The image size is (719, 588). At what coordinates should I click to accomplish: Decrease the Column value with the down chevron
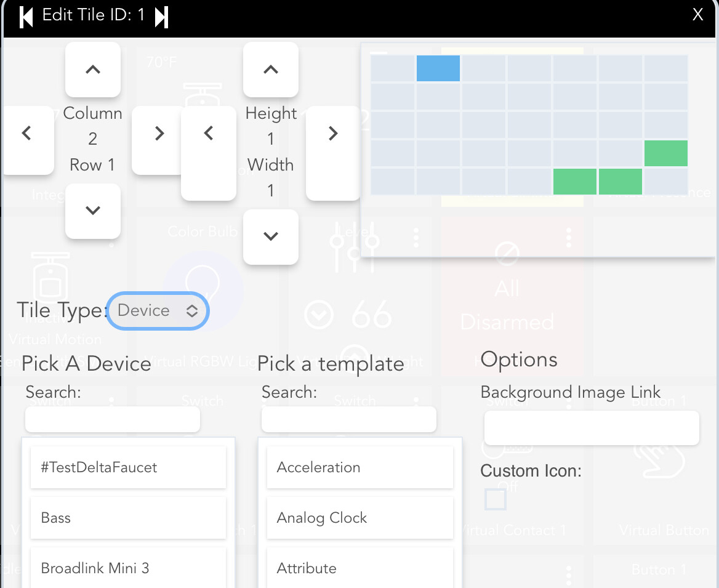[x=93, y=211]
